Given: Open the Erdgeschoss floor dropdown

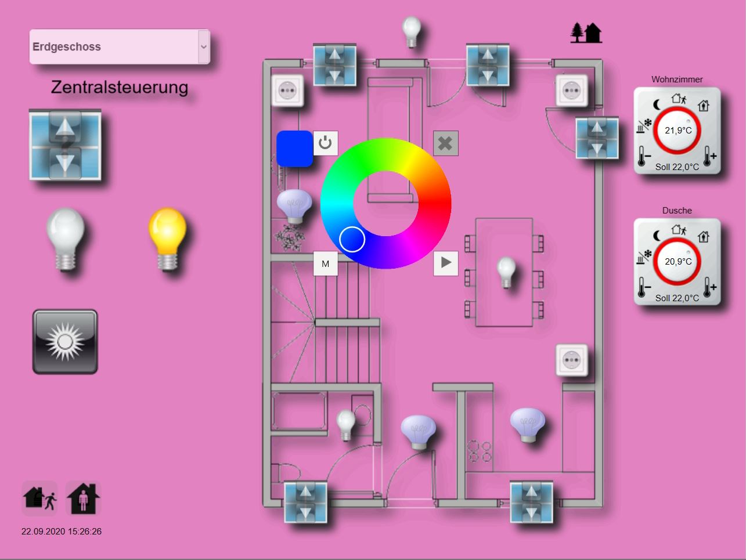Looking at the screenshot, I should pyautogui.click(x=120, y=47).
